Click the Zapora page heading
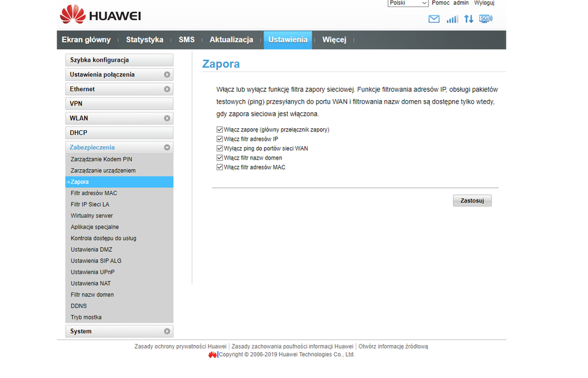This screenshot has width=588, height=378. pyautogui.click(x=221, y=64)
